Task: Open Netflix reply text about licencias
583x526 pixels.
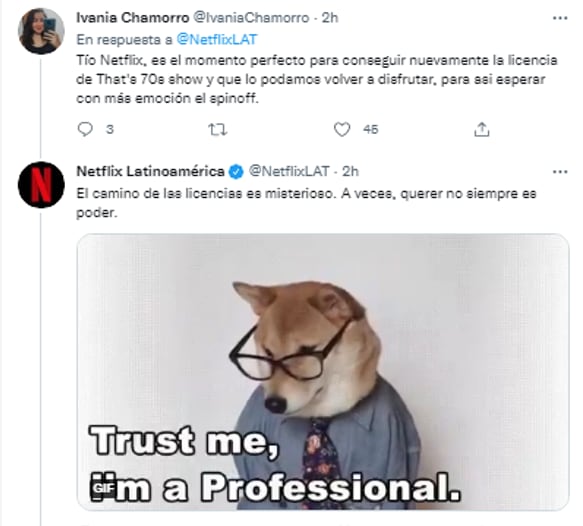Action: point(306,203)
